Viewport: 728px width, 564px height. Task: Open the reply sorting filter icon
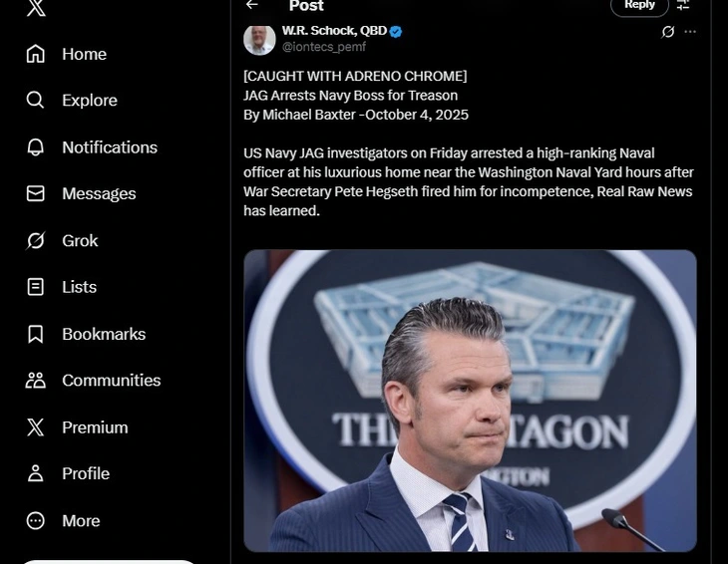pyautogui.click(x=683, y=5)
